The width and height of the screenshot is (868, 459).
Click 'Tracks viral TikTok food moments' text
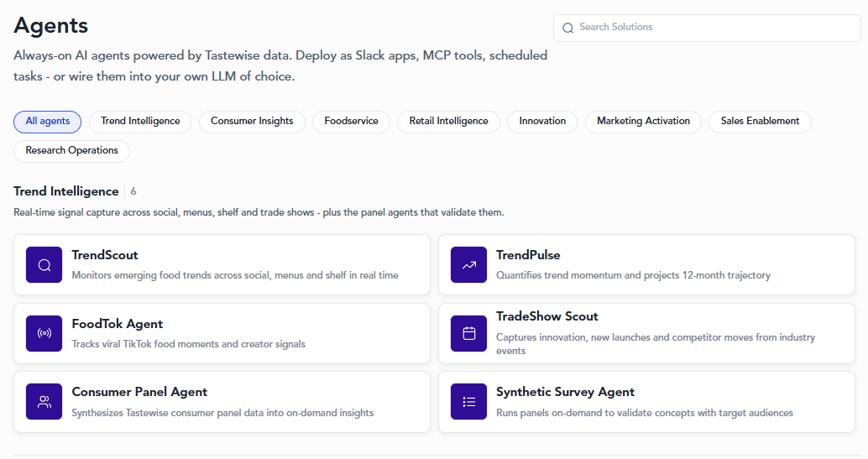tap(188, 344)
